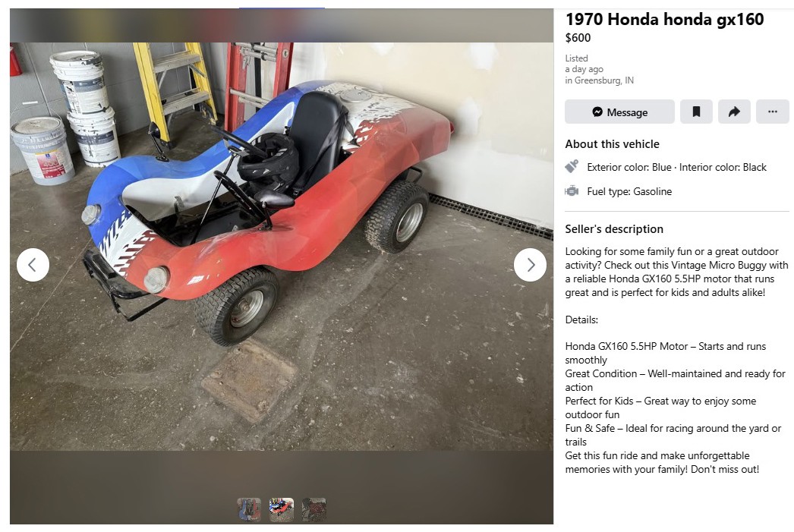The width and height of the screenshot is (794, 532).
Task: Click the $600 price text
Action: coord(578,38)
